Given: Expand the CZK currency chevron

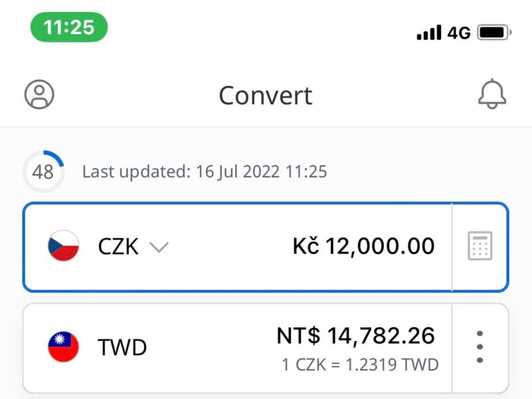Looking at the screenshot, I should click(x=159, y=247).
